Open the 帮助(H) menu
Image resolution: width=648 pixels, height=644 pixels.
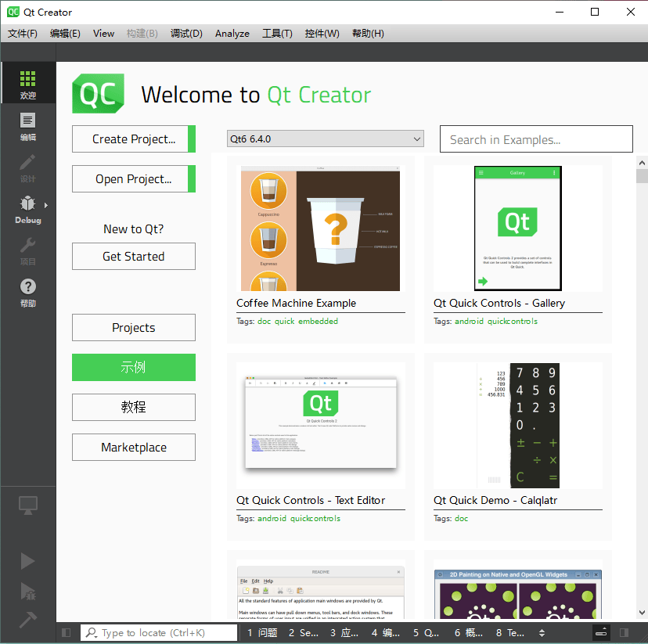tap(368, 34)
